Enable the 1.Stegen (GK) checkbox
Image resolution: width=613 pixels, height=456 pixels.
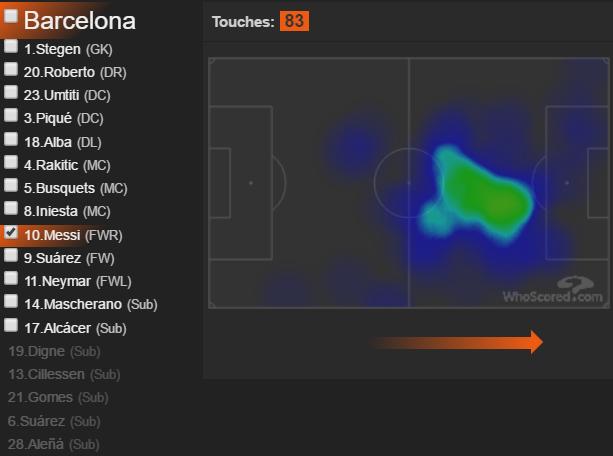(x=11, y=46)
